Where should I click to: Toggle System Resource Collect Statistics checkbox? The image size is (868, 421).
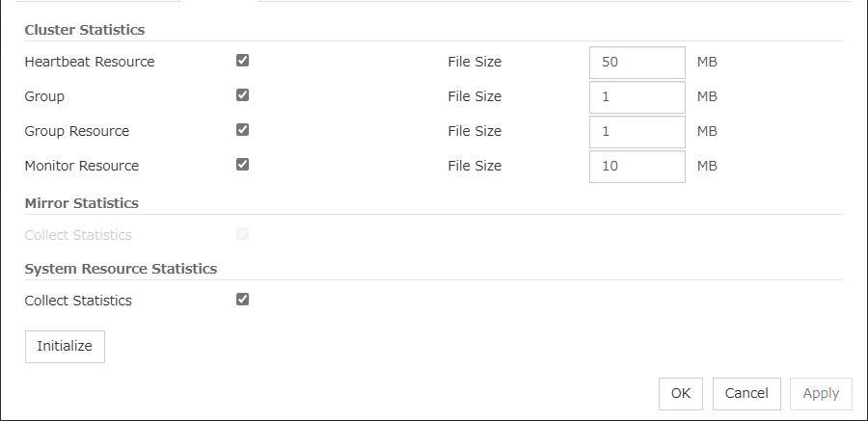pyautogui.click(x=242, y=299)
